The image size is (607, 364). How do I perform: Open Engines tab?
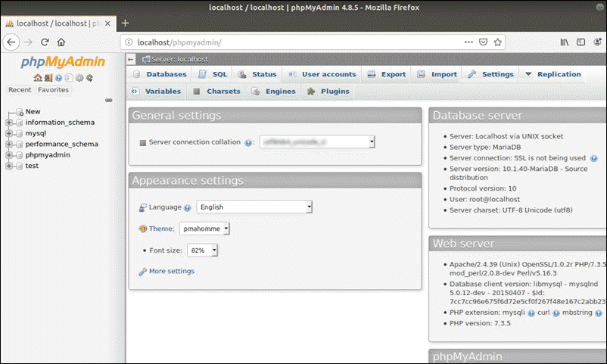(x=273, y=92)
